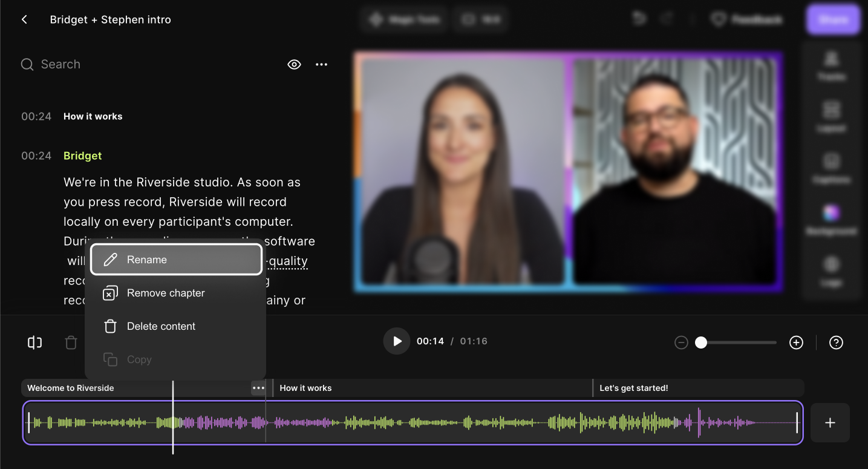The height and width of the screenshot is (469, 868).
Task: Choose Remove chapter from the context menu
Action: click(176, 293)
